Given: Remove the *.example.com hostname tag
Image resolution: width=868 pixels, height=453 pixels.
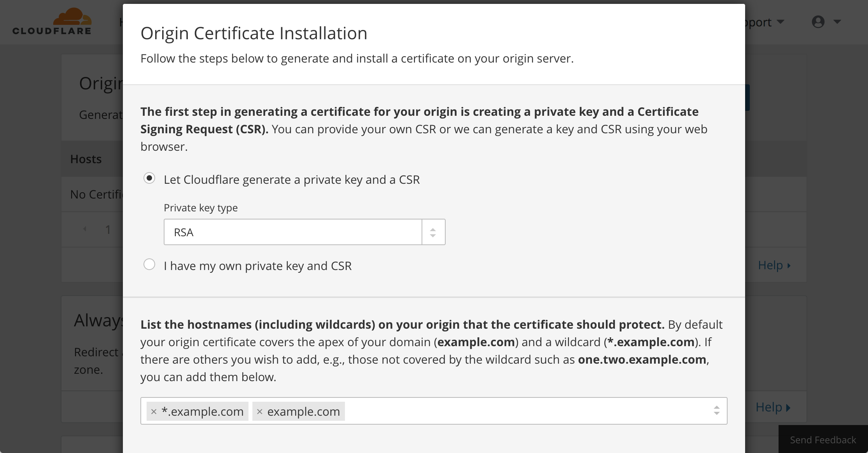Looking at the screenshot, I should [154, 411].
